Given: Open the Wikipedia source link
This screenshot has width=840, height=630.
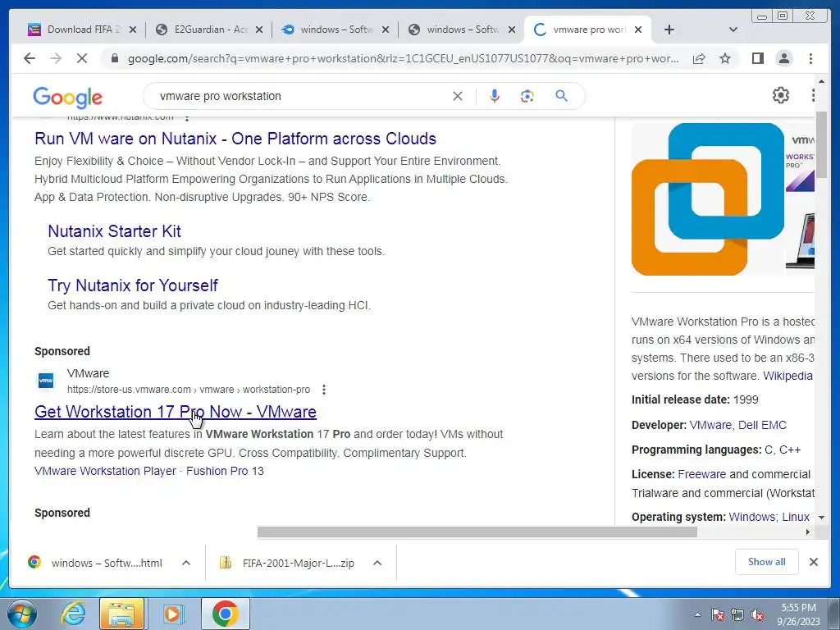Looking at the screenshot, I should (x=787, y=376).
